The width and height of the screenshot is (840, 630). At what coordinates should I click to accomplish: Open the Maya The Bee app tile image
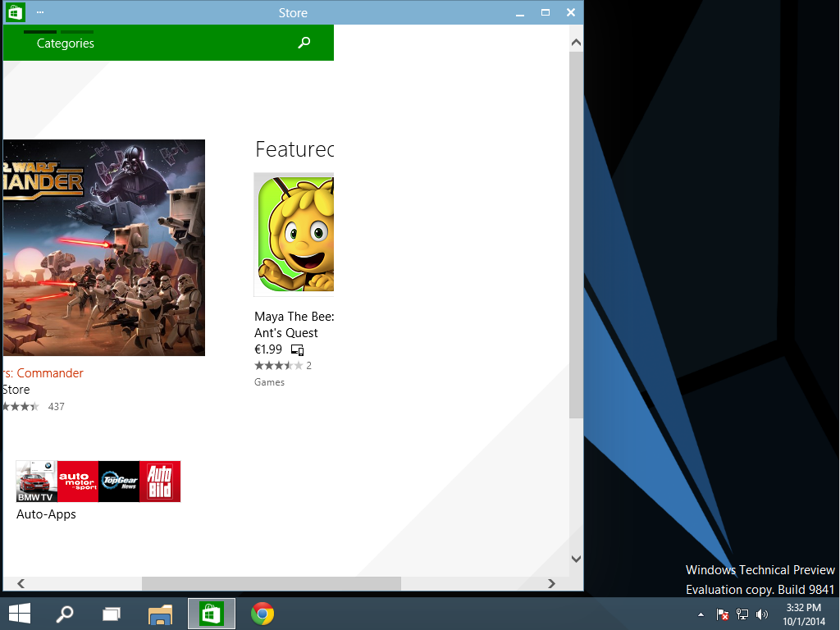(294, 235)
